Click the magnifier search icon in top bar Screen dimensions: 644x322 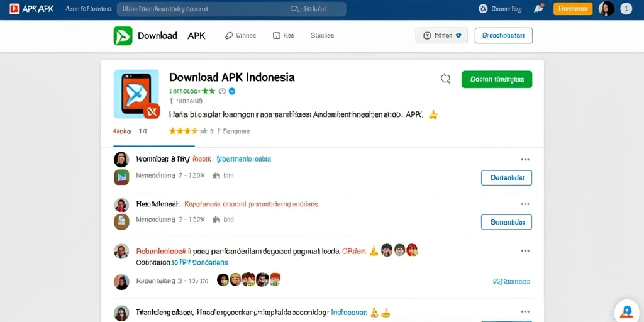295,9
